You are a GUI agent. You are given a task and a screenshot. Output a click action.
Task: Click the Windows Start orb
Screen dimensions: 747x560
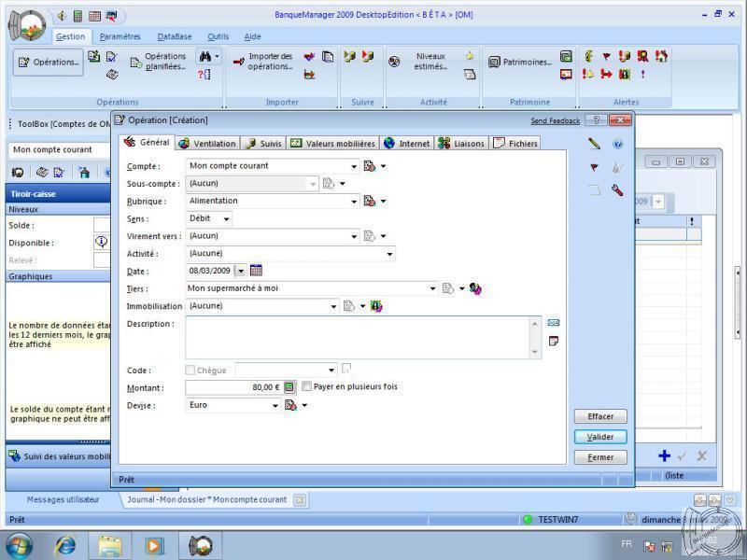(x=19, y=546)
